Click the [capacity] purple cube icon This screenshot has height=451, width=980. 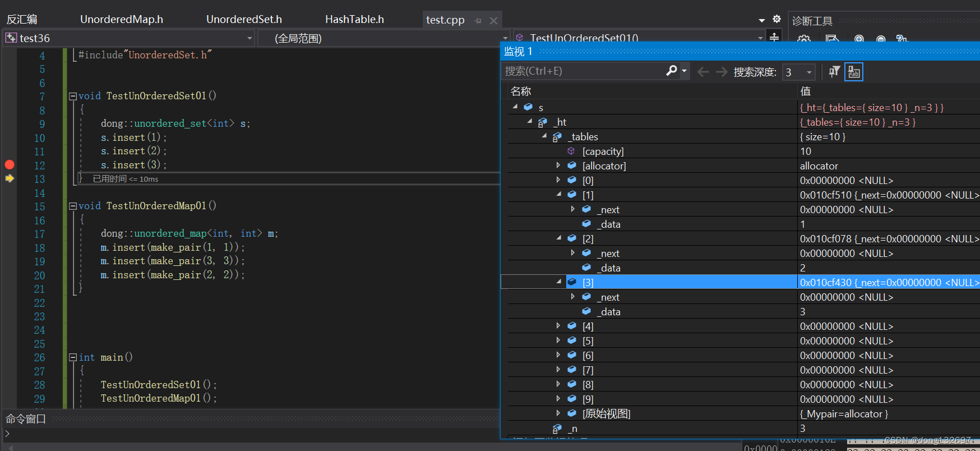pyautogui.click(x=571, y=151)
